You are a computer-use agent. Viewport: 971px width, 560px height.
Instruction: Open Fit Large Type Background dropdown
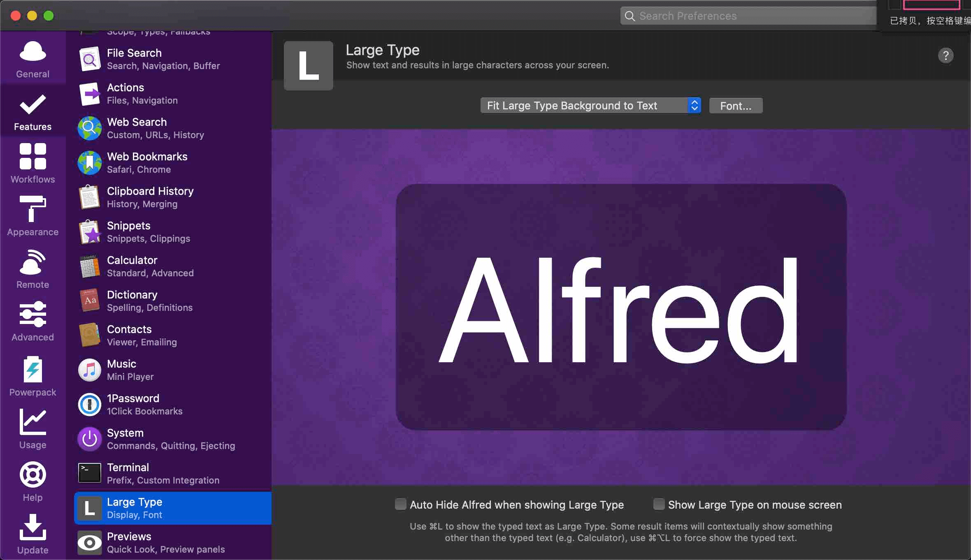pos(590,106)
